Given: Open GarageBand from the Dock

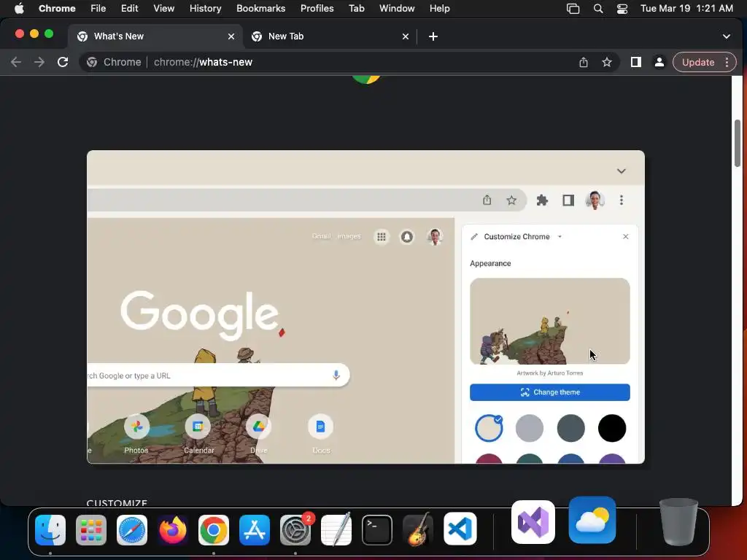Looking at the screenshot, I should click(418, 530).
